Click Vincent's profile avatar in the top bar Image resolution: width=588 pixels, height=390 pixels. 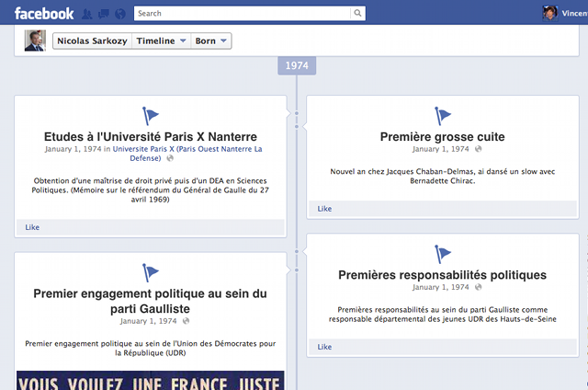549,14
